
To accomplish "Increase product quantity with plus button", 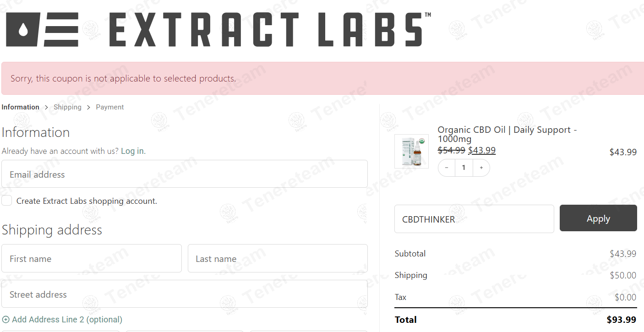I will coord(481,168).
